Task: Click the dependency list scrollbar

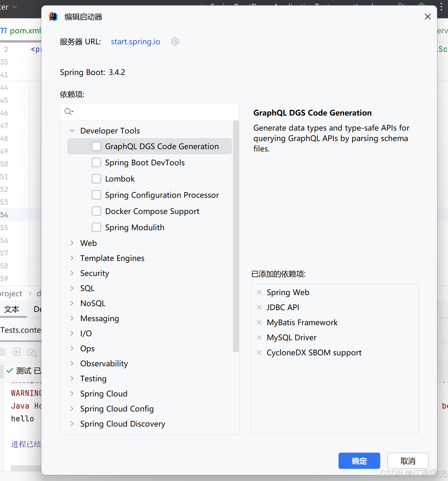Action: (x=236, y=236)
